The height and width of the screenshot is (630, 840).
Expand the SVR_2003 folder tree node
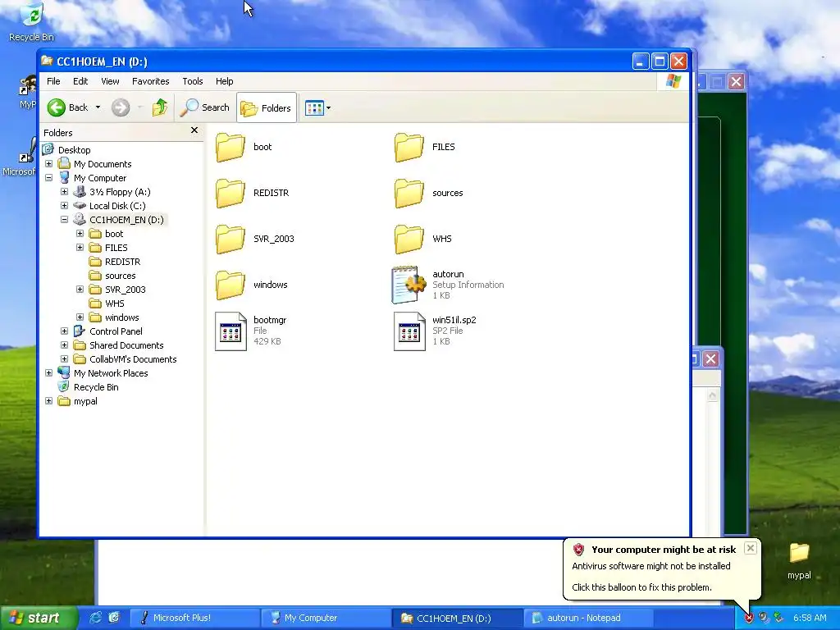[80, 290]
